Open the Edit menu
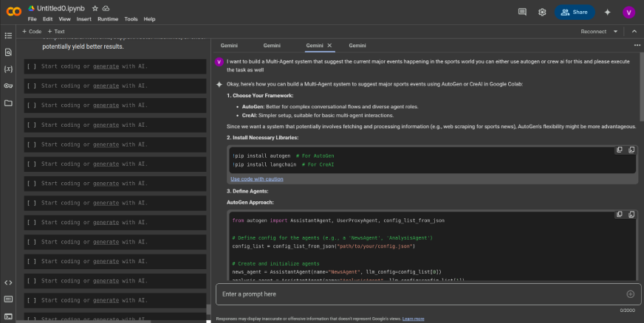Image resolution: width=644 pixels, height=323 pixels. point(48,19)
